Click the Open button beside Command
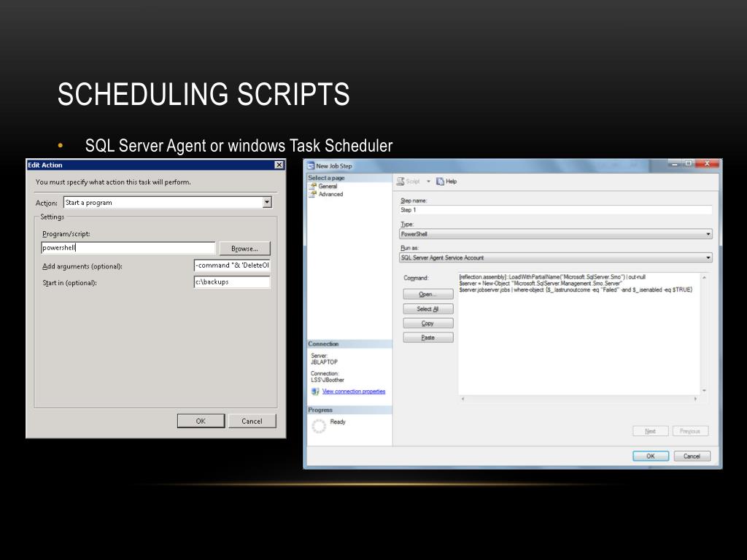This screenshot has height=560, width=747. tap(427, 295)
